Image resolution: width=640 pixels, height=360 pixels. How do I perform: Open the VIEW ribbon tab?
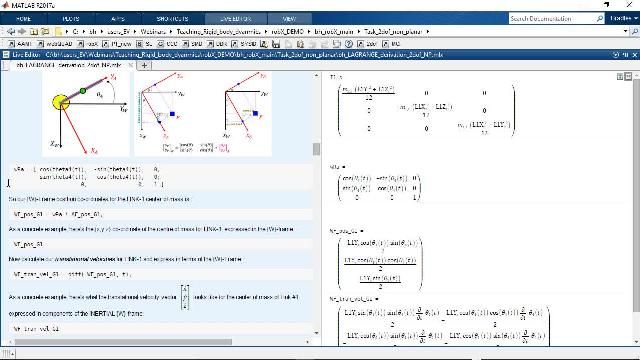289,18
